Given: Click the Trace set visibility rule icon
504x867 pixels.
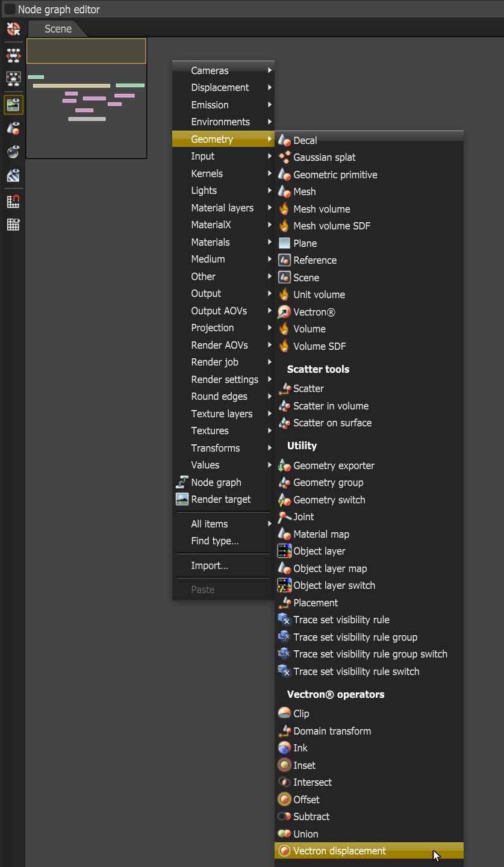Looking at the screenshot, I should [284, 620].
